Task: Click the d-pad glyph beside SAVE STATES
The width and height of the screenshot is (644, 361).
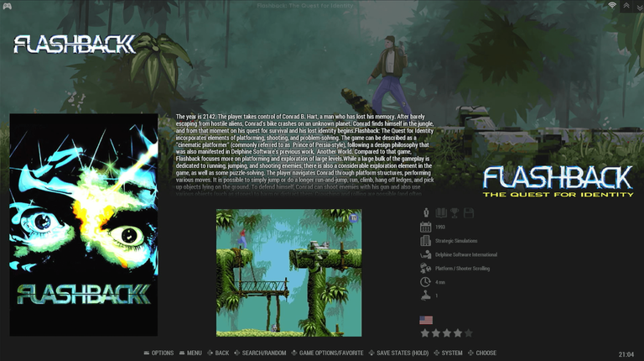Action: [371, 353]
